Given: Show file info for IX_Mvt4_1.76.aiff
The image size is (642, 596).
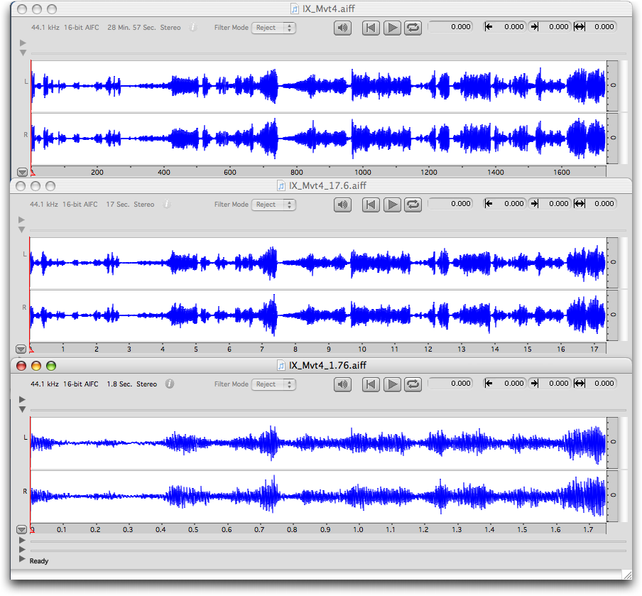Looking at the screenshot, I should pos(169,384).
